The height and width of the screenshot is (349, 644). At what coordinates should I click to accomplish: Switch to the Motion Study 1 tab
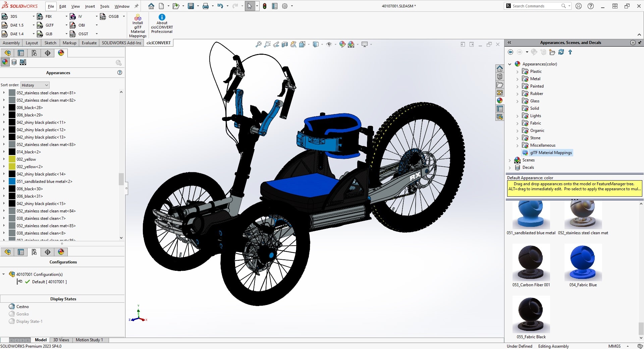point(89,340)
